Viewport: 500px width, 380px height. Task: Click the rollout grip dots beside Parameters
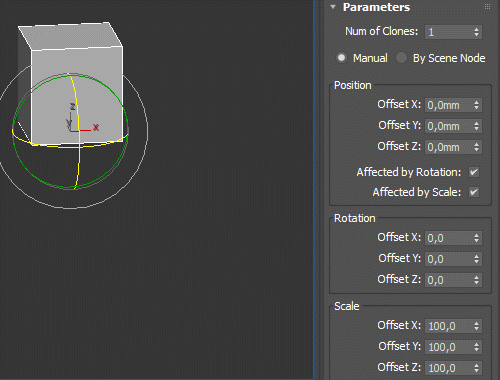487,7
